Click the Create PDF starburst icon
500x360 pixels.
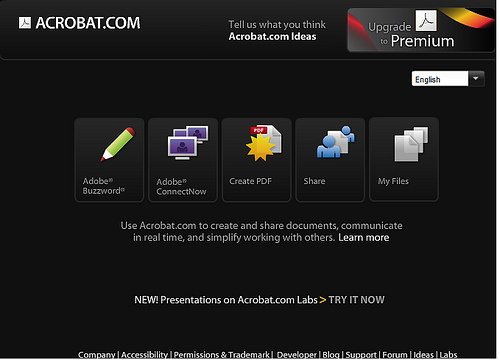(263, 143)
